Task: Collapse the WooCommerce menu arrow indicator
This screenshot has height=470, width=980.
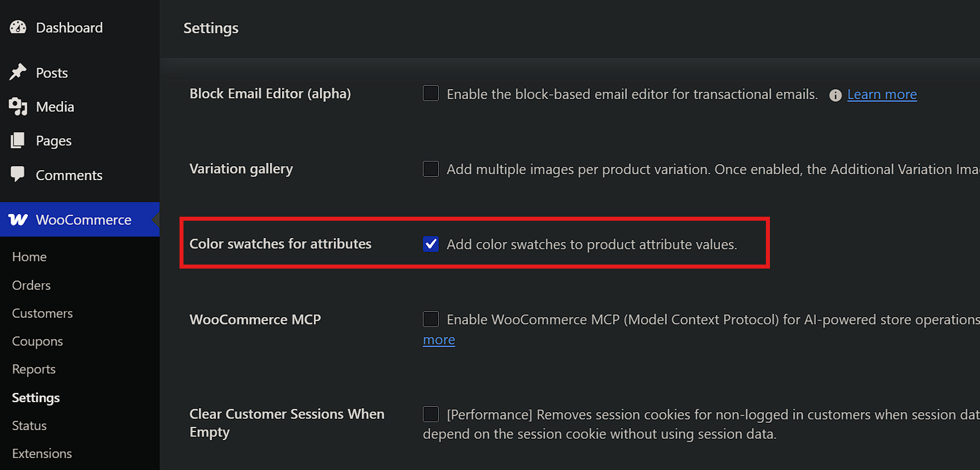Action: (156, 219)
